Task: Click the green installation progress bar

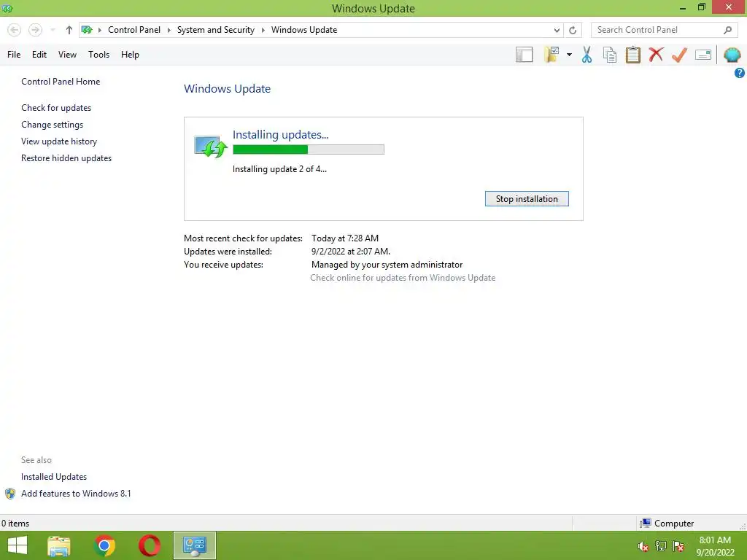Action: click(x=309, y=149)
